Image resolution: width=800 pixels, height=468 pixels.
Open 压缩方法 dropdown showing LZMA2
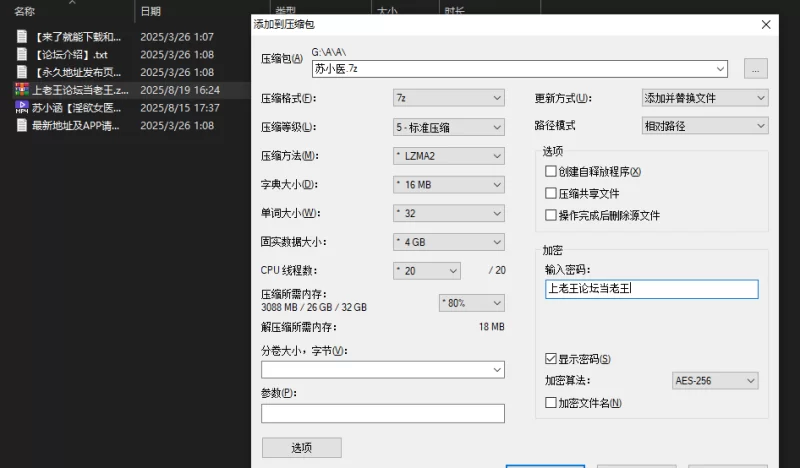point(448,156)
